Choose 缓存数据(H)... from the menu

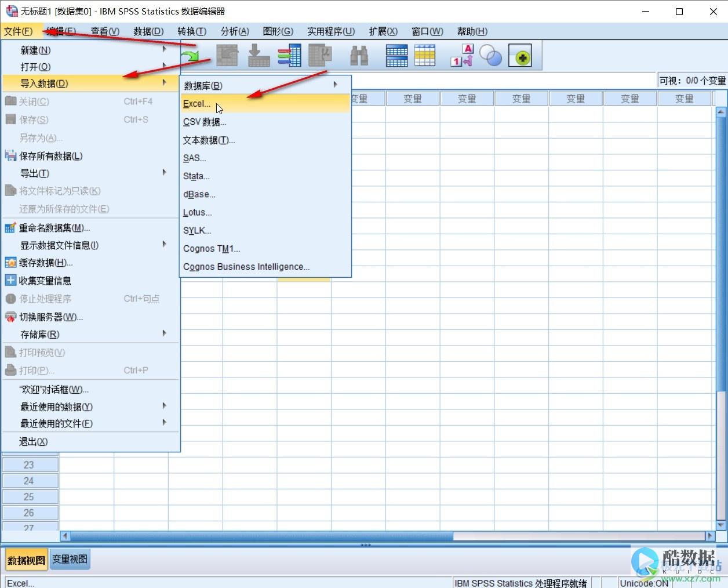(x=90, y=263)
